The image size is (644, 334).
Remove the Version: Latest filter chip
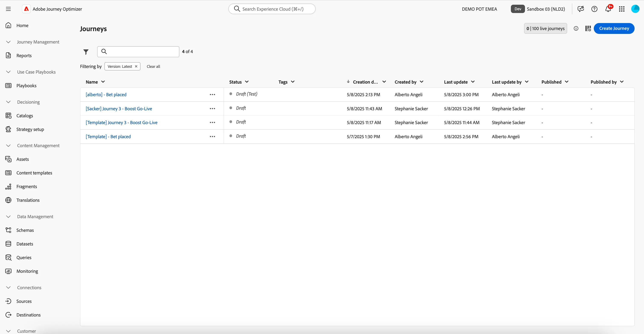[x=136, y=66]
